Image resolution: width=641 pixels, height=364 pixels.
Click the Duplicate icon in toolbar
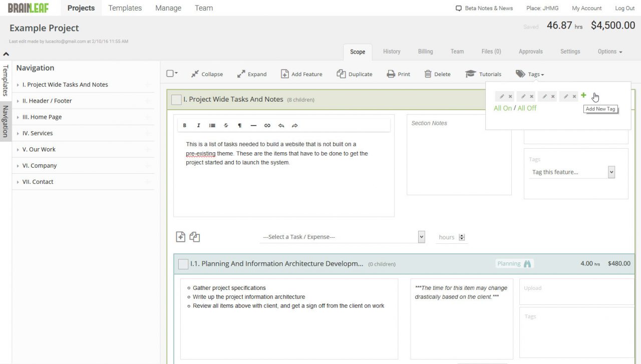pos(341,74)
